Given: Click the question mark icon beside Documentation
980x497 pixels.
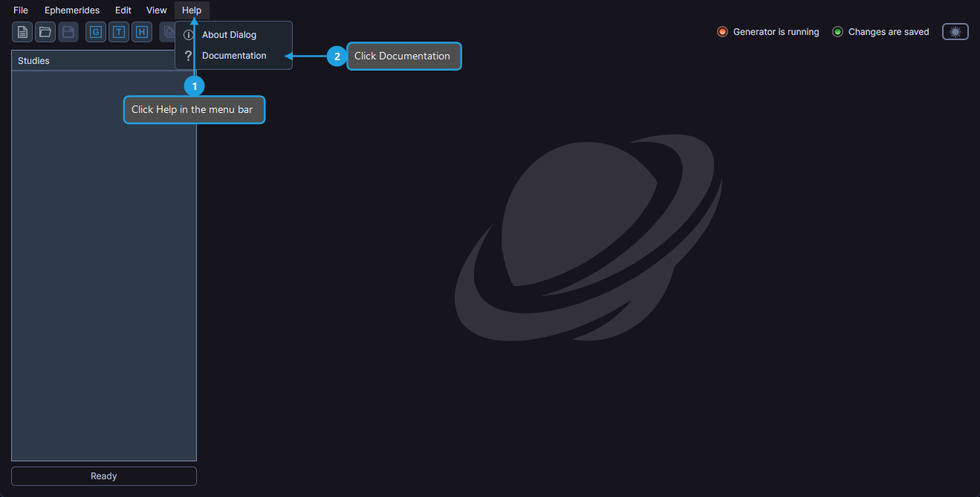Looking at the screenshot, I should tap(189, 56).
